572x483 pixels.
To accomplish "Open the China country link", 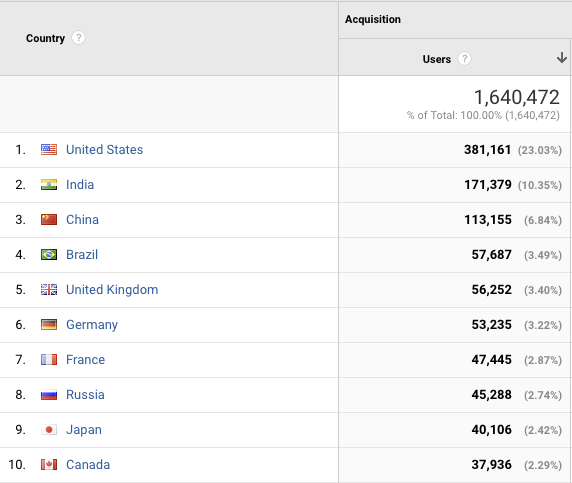I will pos(82,220).
